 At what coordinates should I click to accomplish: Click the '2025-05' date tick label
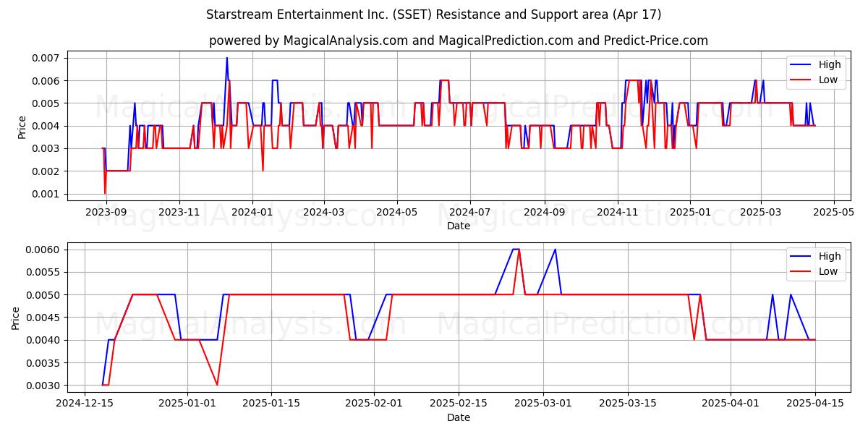click(x=834, y=212)
